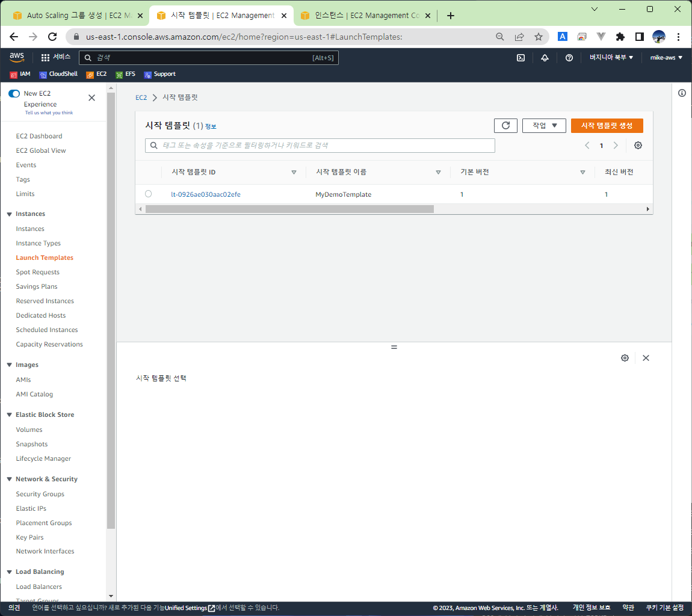
Task: Click Tell us what you think link
Action: point(49,113)
